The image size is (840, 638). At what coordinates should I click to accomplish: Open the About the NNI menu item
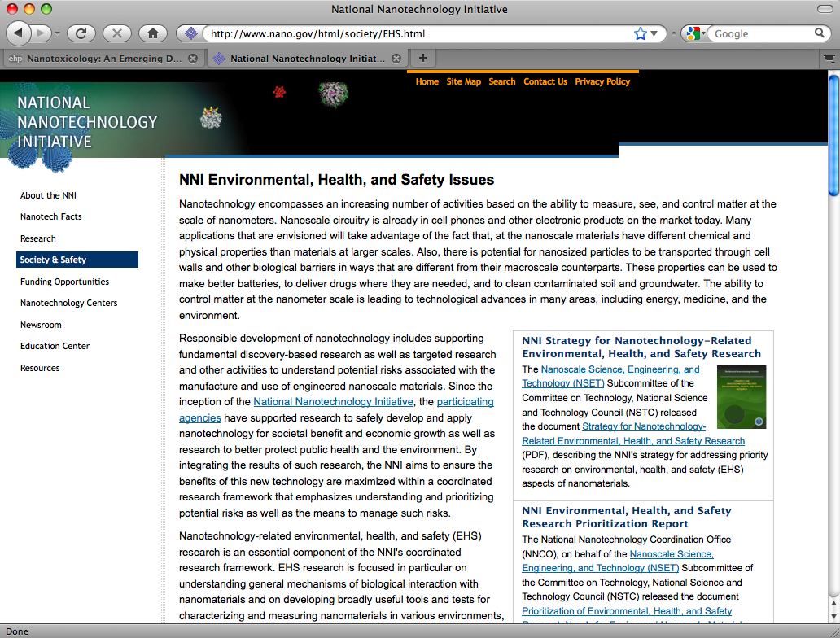click(48, 195)
